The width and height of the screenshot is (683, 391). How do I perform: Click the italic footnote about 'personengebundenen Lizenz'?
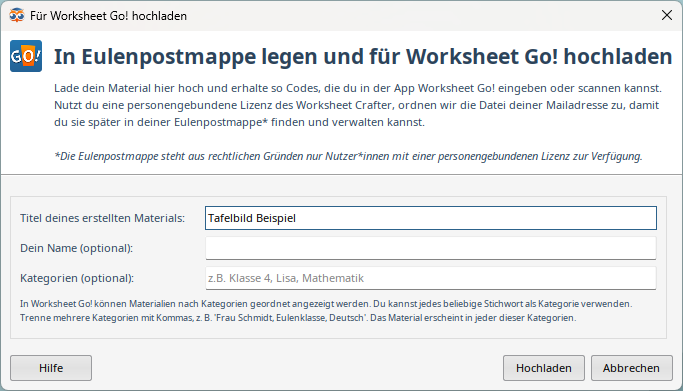pos(348,156)
